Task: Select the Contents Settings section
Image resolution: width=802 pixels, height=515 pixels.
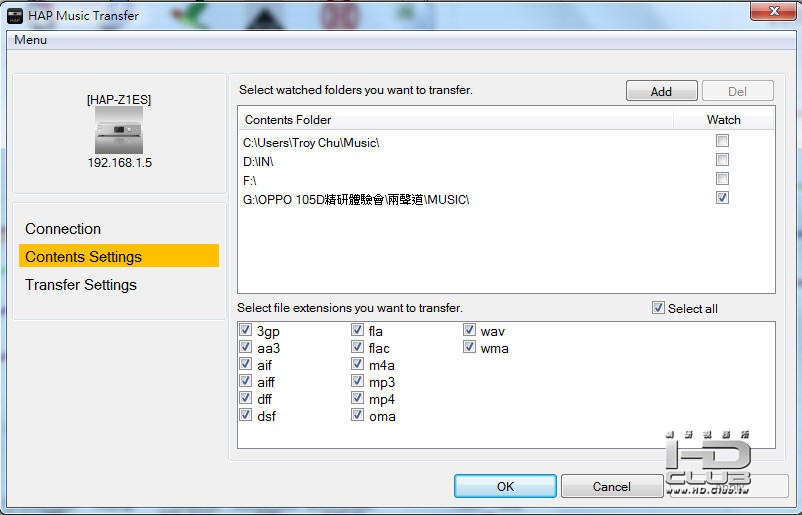Action: tap(119, 256)
